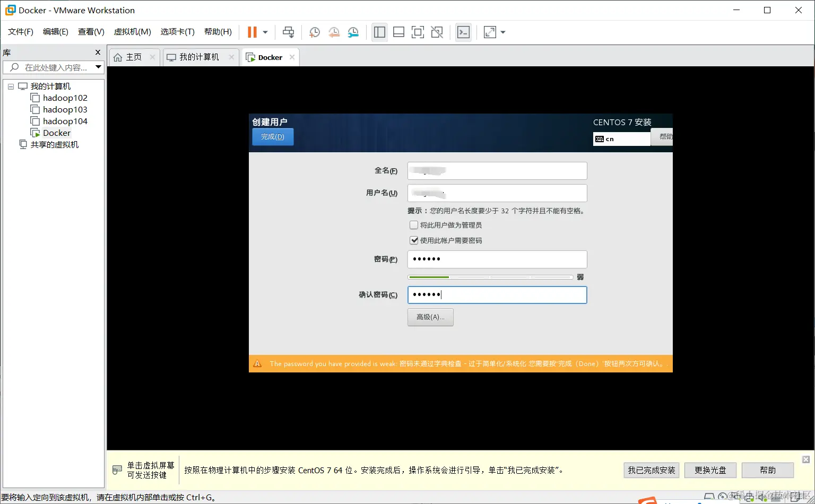Screen dimensions: 815x504
Task: Toggle the library sidebar view
Action: tap(379, 32)
